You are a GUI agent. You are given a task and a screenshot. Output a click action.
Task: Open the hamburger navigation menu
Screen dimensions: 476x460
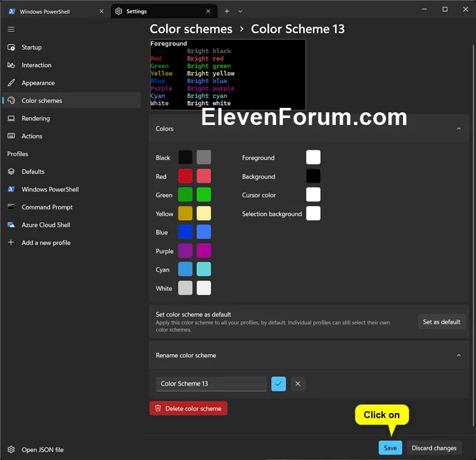coord(11,29)
